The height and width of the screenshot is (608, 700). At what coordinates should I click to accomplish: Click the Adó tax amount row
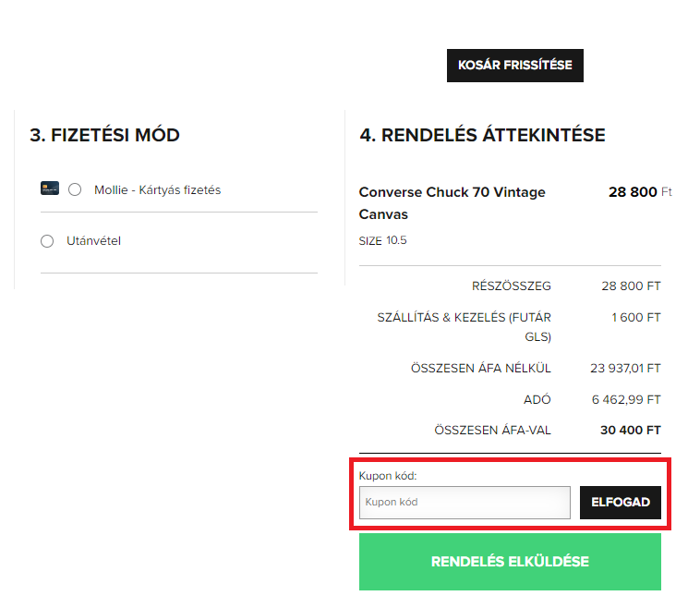510,399
